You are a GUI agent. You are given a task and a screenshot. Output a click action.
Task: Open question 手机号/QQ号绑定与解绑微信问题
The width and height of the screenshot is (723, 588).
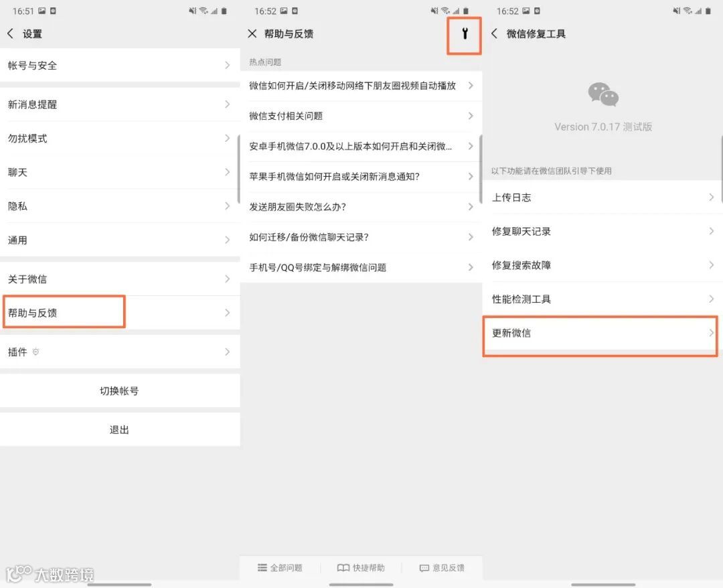(x=361, y=267)
